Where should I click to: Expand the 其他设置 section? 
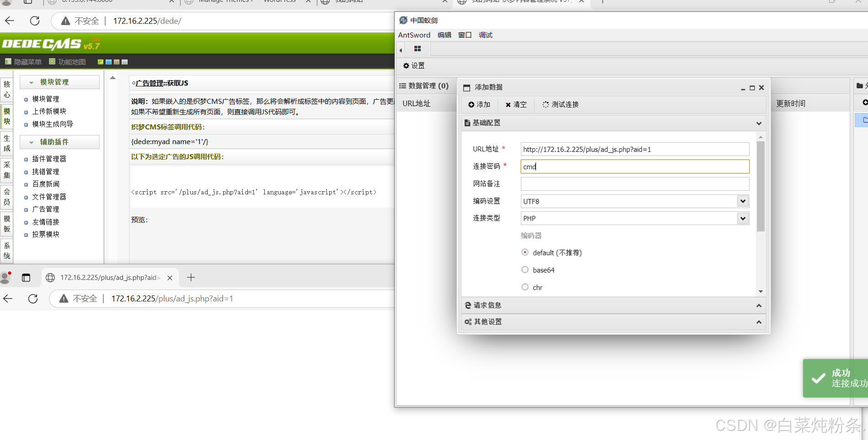coord(613,322)
